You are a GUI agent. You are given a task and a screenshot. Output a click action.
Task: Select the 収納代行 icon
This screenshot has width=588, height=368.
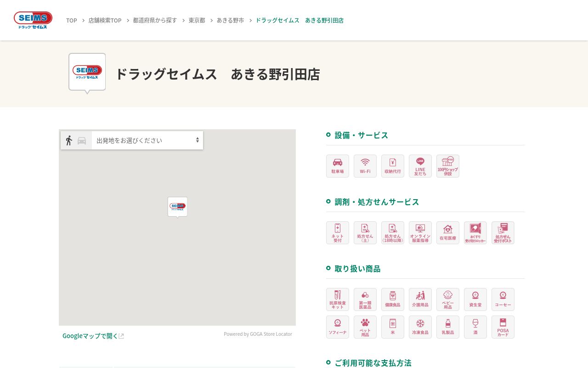(393, 166)
